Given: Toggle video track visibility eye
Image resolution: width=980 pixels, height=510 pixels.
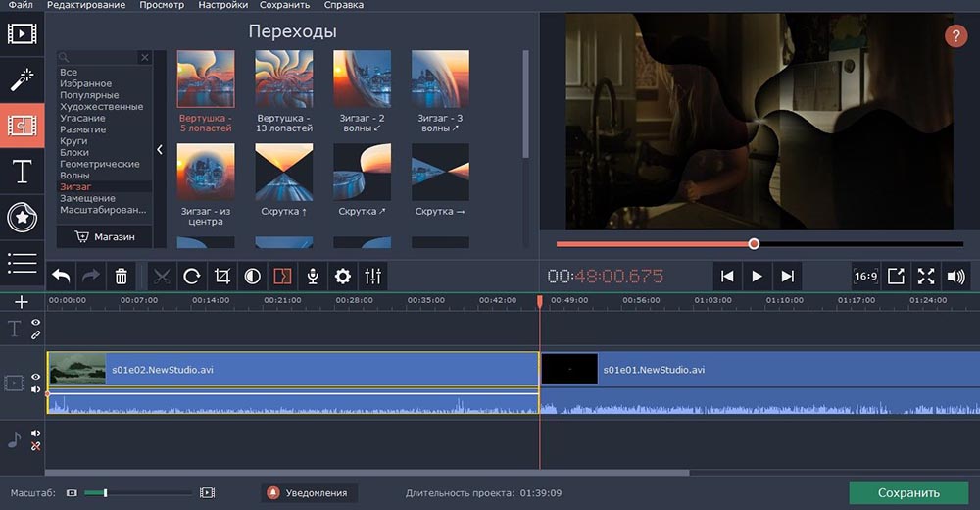Looking at the screenshot, I should click(x=36, y=377).
